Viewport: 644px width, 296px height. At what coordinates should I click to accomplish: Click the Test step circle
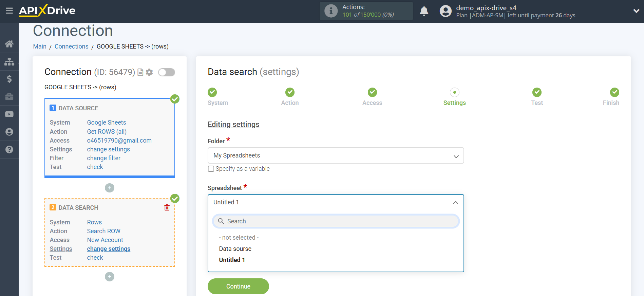point(537,92)
